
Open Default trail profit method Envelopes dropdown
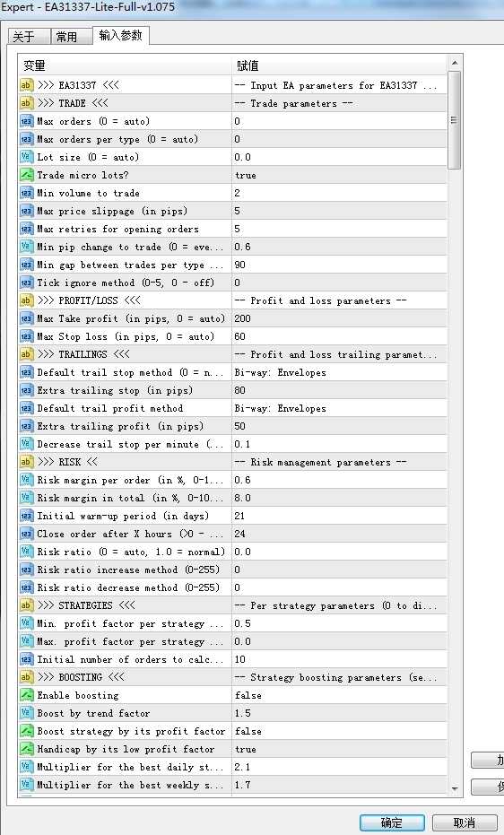click(339, 408)
